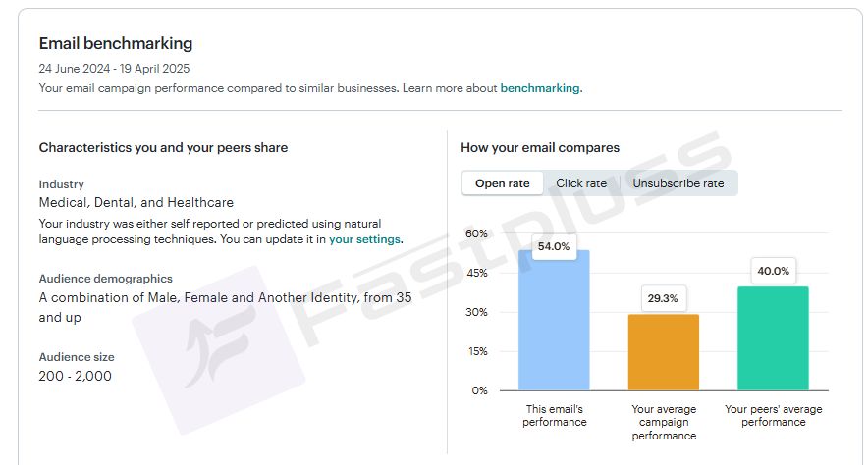Click 'Your average campaign performance' axis label
868x465 pixels.
[x=664, y=423]
